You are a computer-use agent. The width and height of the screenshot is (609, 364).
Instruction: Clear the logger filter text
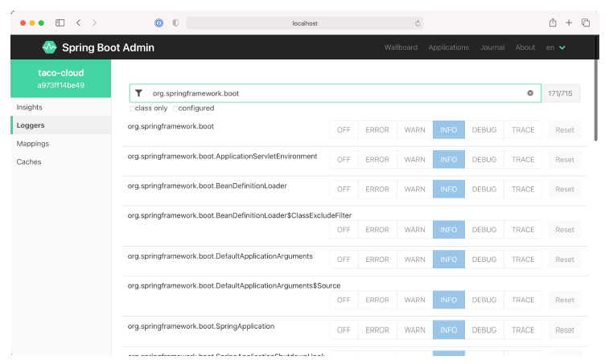click(530, 93)
